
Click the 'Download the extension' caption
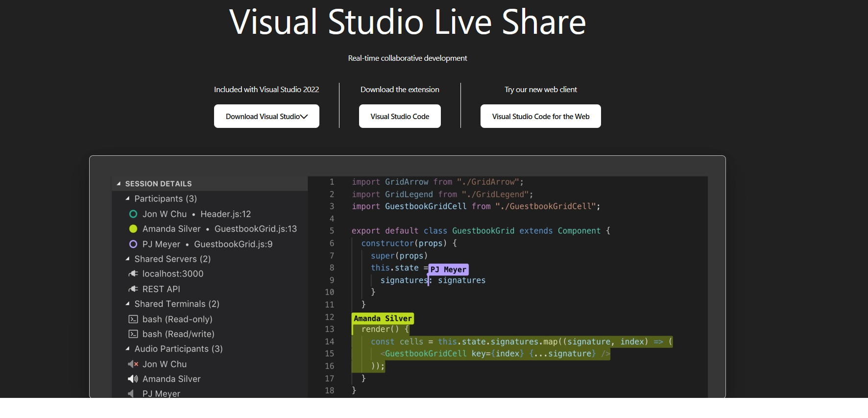point(400,89)
